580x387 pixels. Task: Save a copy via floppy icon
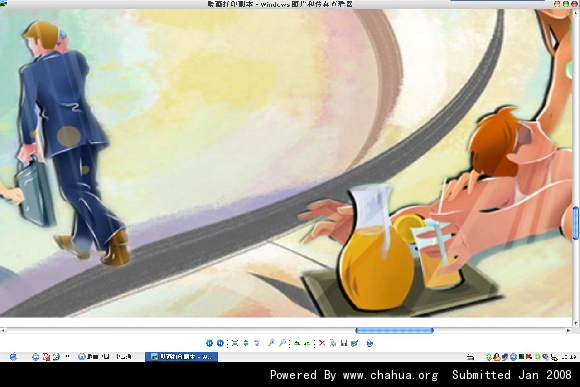click(x=344, y=343)
